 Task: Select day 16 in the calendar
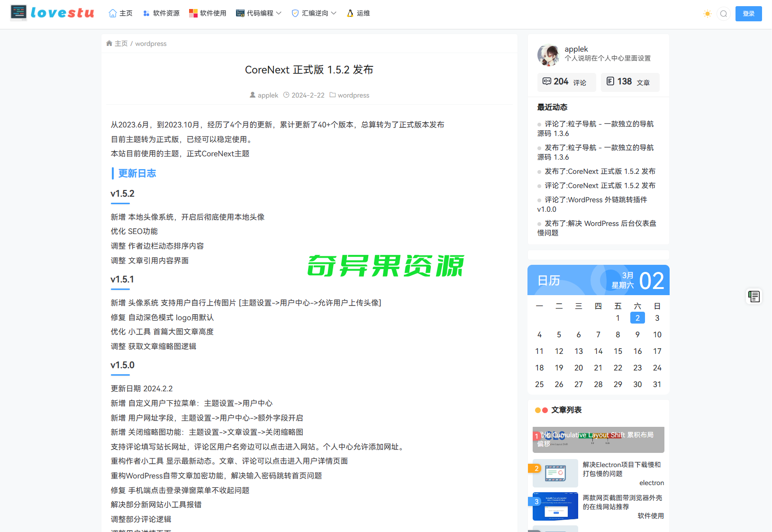pos(637,351)
